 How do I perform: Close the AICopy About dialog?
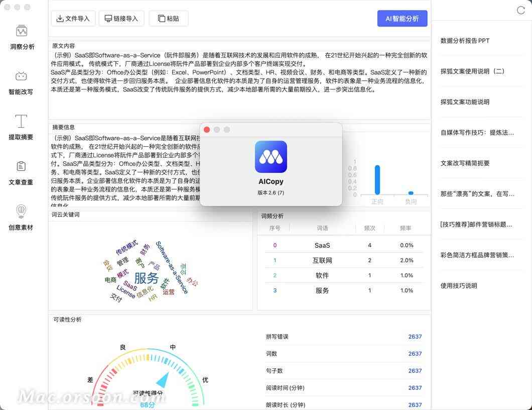[x=207, y=130]
